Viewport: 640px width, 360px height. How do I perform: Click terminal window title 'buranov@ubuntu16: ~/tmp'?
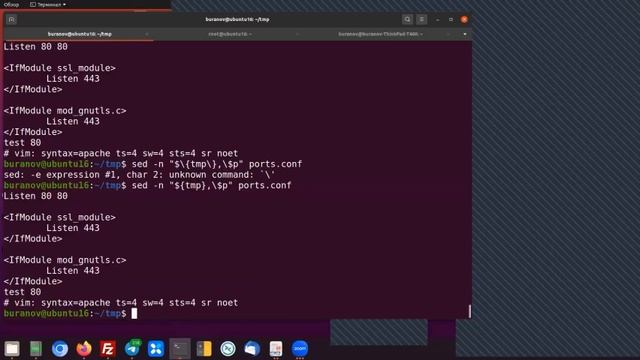(237, 19)
